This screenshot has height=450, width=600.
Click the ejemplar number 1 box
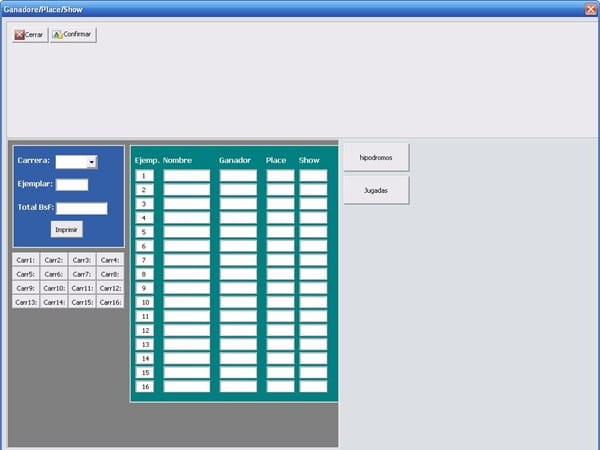click(145, 176)
